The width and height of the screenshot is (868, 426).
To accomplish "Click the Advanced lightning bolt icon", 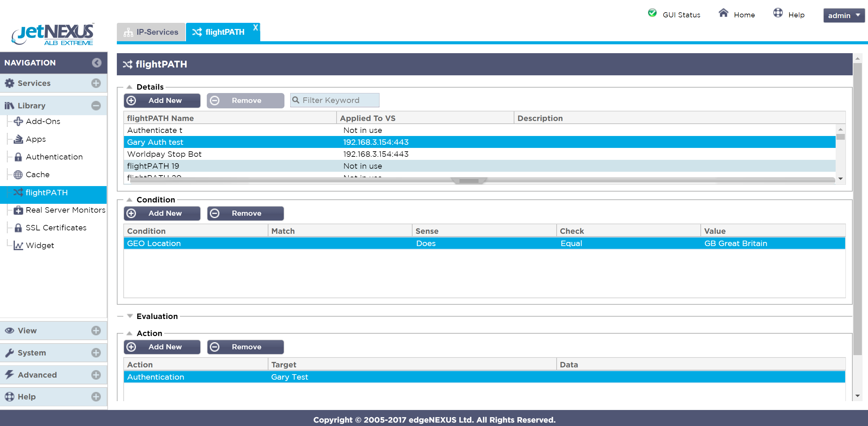I will [10, 375].
